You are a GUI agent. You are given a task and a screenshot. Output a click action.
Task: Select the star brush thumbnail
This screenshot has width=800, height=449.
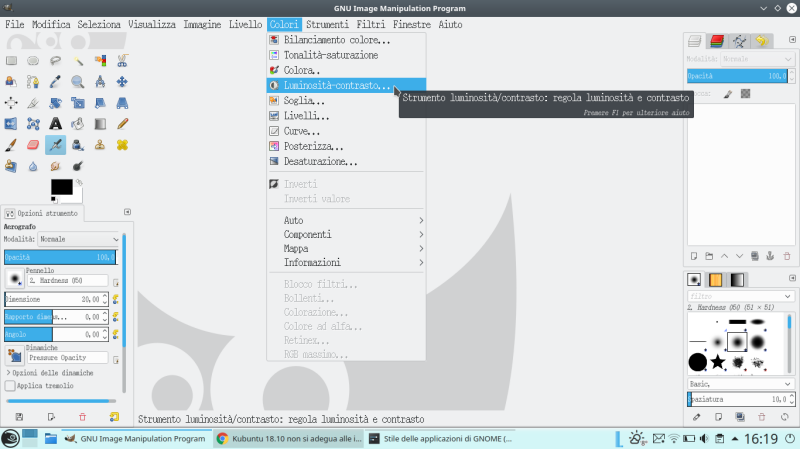click(718, 362)
